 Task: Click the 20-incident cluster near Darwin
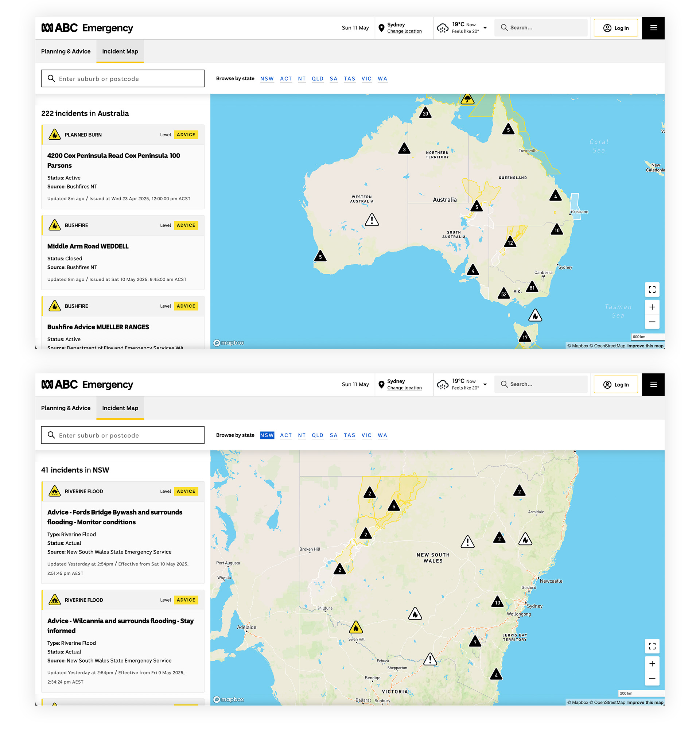[425, 113]
